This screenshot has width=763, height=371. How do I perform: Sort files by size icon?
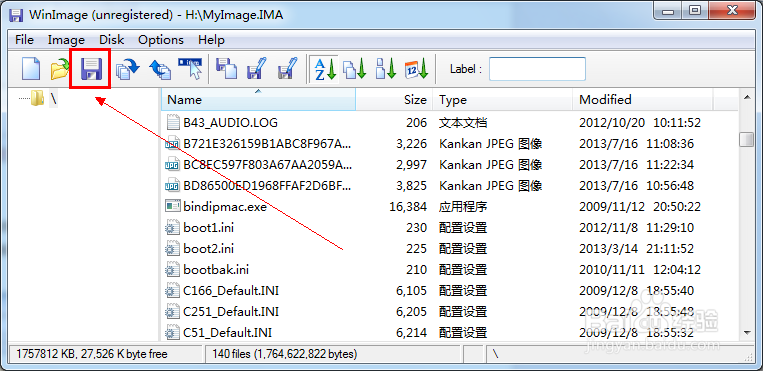point(386,69)
